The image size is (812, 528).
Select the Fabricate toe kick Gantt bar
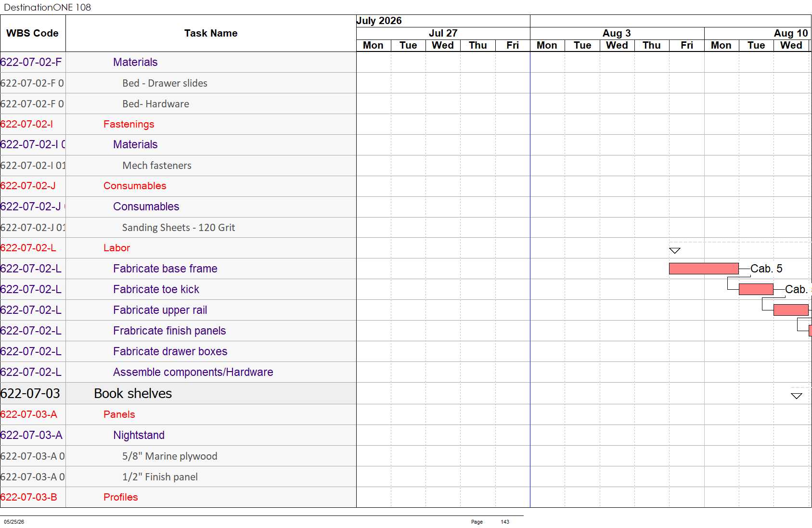click(756, 289)
